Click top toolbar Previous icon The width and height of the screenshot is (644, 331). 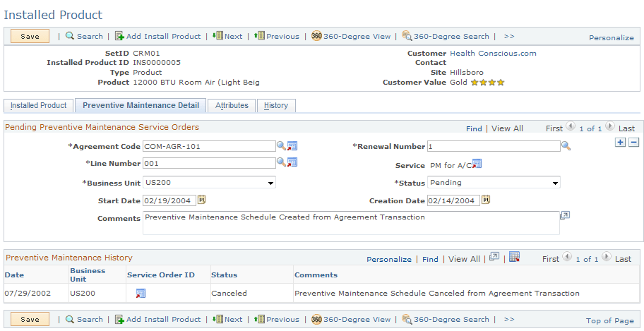coord(259,36)
